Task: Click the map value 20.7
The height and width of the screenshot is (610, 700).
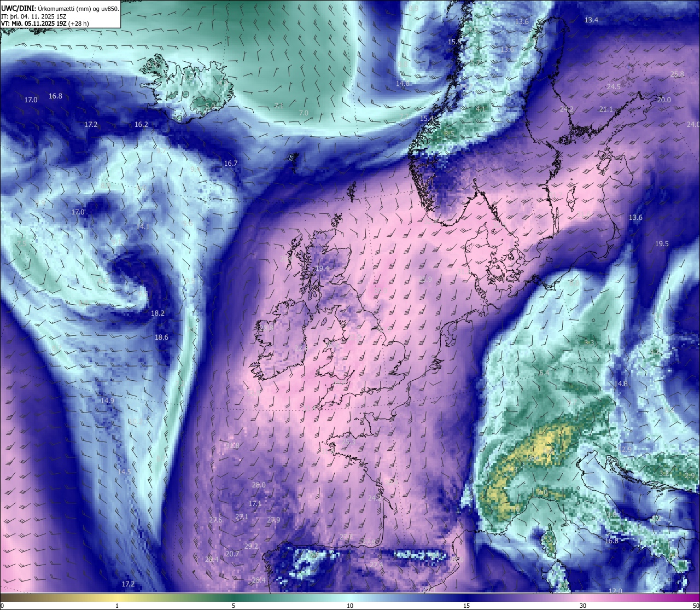Action: [232, 554]
